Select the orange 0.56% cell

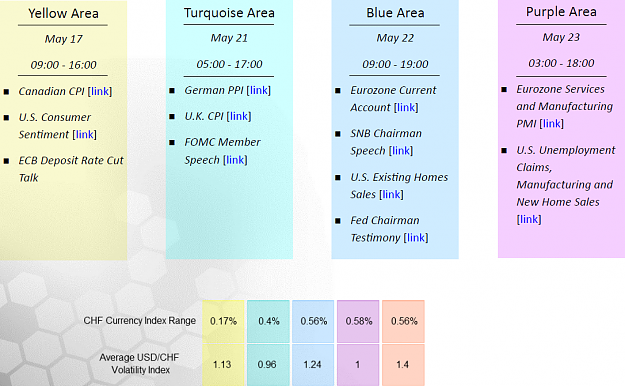tap(403, 321)
